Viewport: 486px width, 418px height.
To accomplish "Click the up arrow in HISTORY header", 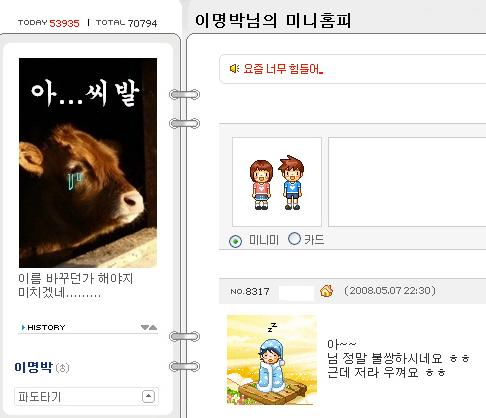I will click(x=153, y=327).
